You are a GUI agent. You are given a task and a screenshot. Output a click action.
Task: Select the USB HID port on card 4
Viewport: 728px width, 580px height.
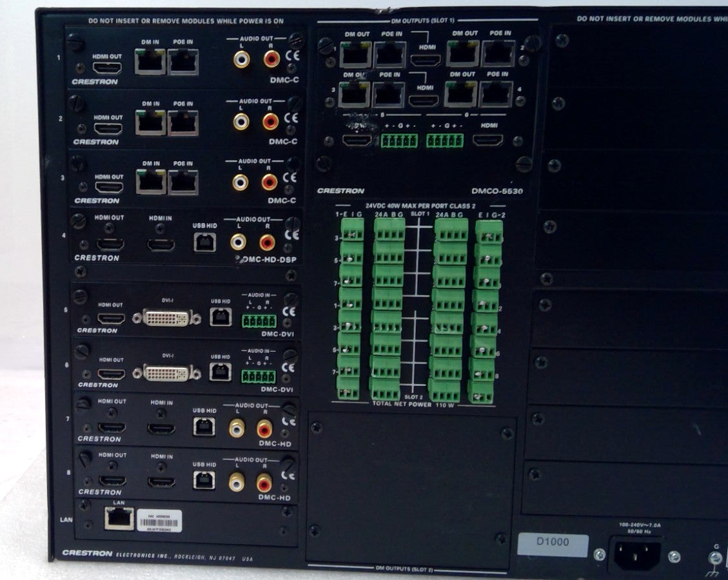click(205, 242)
